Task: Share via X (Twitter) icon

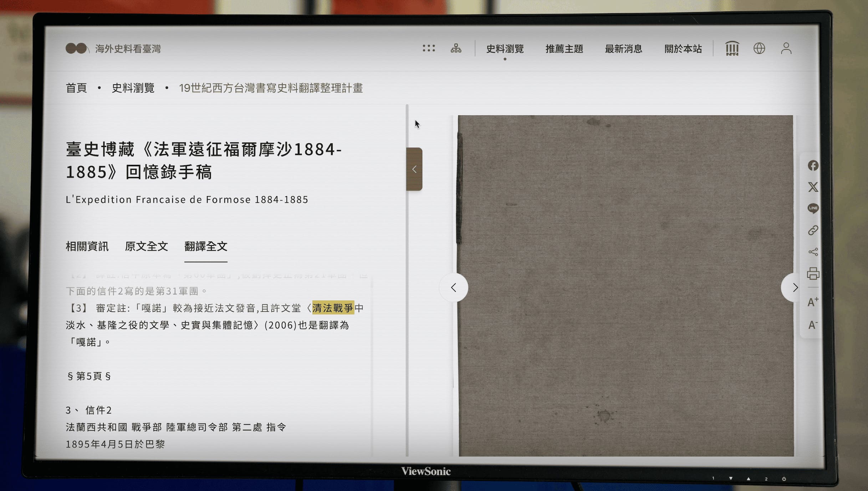Action: (813, 187)
